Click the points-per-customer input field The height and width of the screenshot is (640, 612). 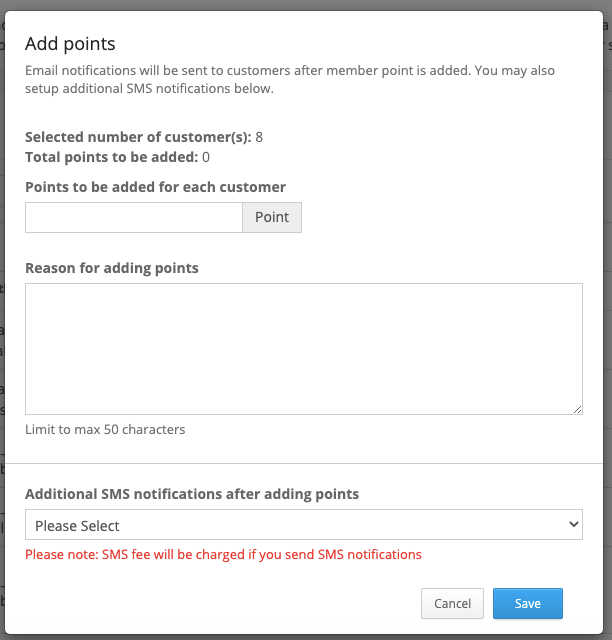134,218
